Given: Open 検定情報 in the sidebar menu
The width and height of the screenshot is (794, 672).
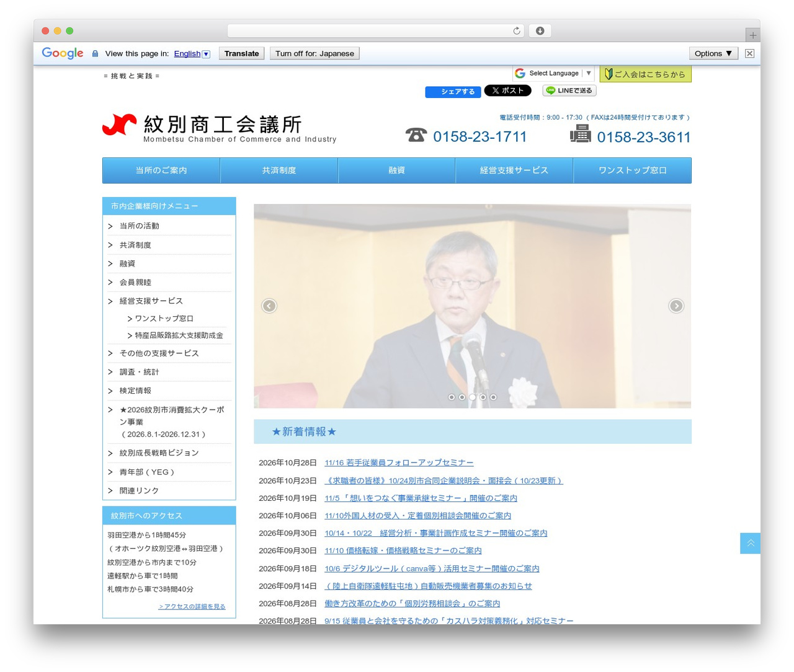Looking at the screenshot, I should pos(135,391).
